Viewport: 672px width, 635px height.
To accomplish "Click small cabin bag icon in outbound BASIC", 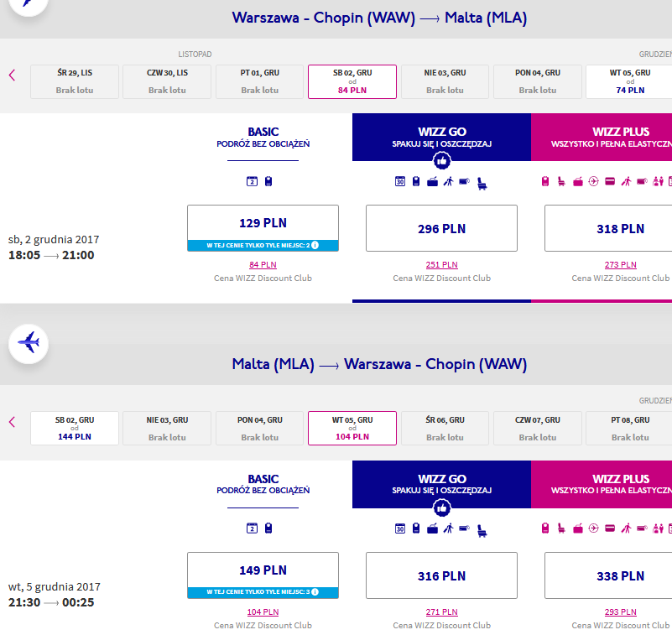I will (268, 181).
